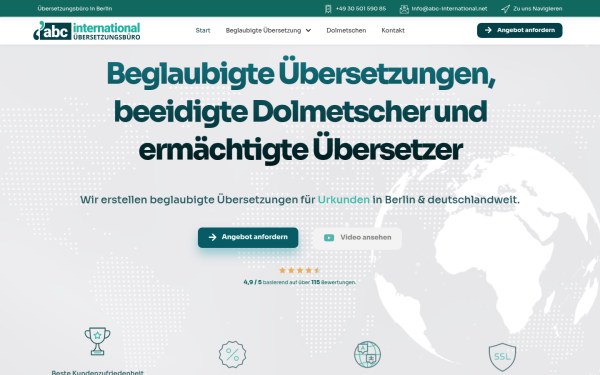Click the Video ansehen button
Image resolution: width=600 pixels, height=375 pixels.
coord(358,238)
